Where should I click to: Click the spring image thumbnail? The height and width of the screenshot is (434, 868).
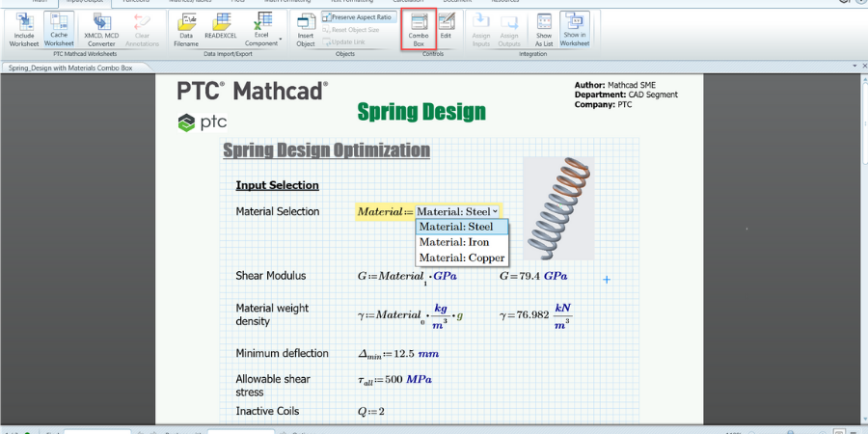pos(558,208)
